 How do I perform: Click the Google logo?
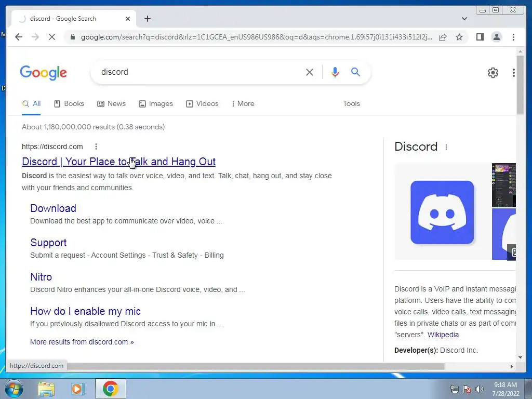pos(44,73)
